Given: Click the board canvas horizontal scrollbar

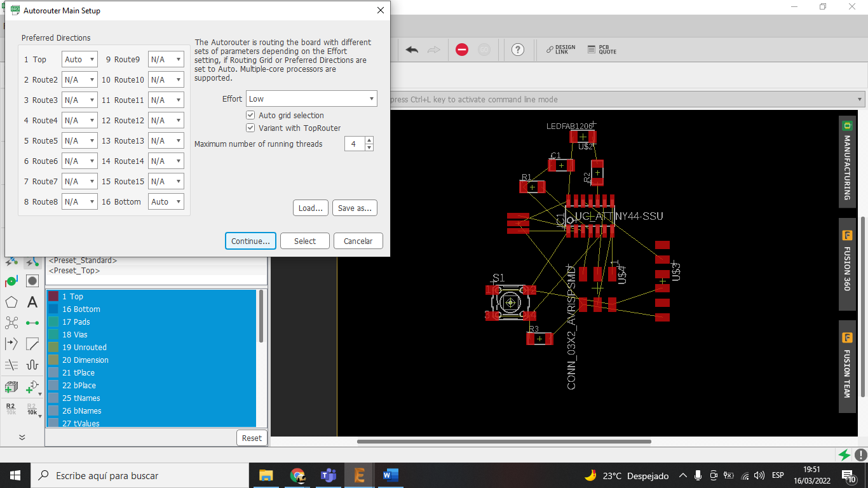Looking at the screenshot, I should pos(504,442).
